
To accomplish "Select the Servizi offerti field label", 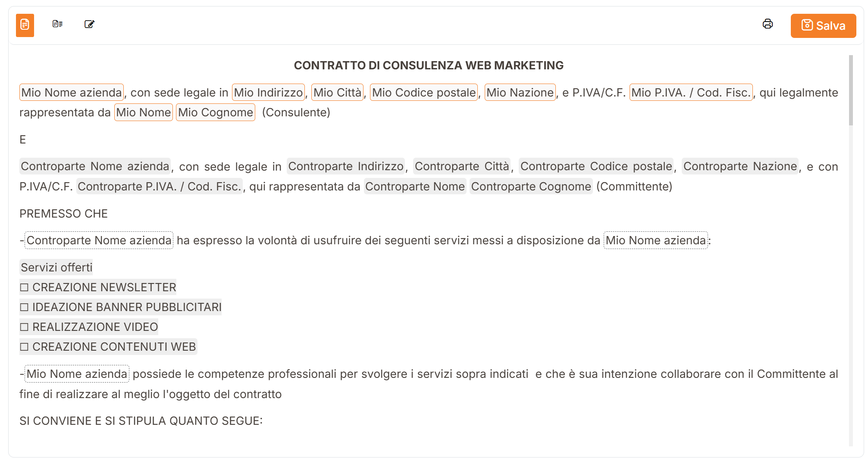I will pyautogui.click(x=56, y=267).
